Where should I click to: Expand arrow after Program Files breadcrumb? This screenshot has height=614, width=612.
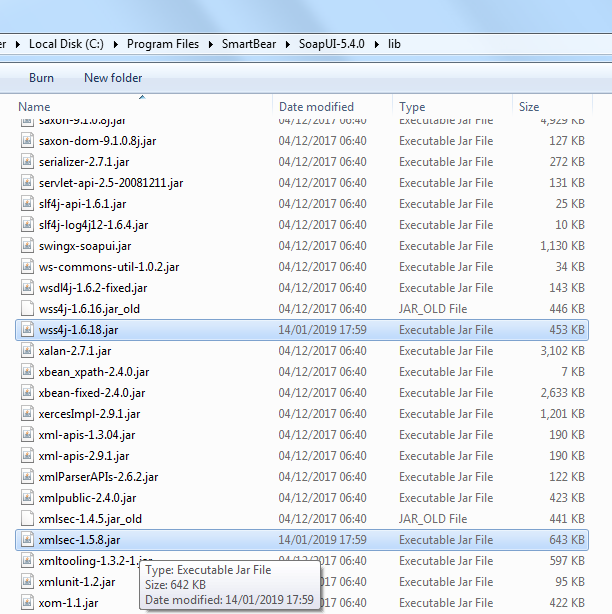tap(211, 44)
